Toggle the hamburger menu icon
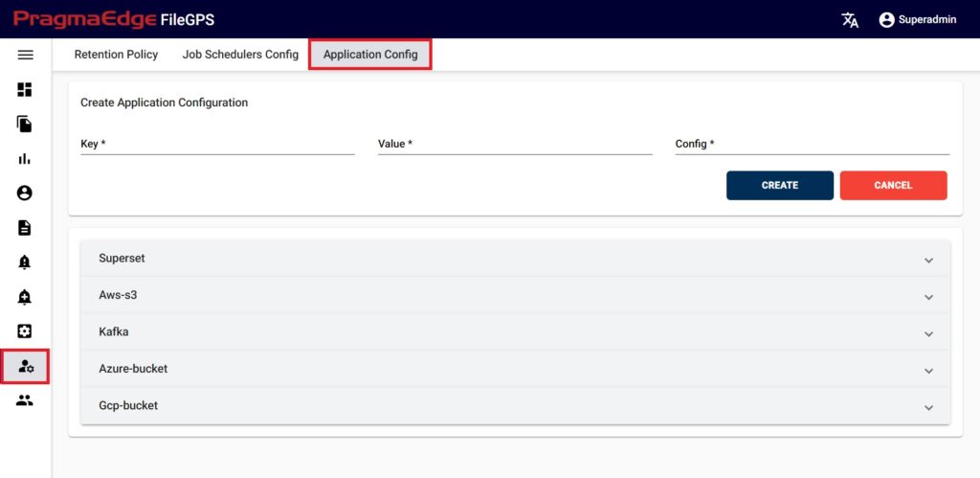Image resolution: width=980 pixels, height=478 pixels. click(x=25, y=55)
